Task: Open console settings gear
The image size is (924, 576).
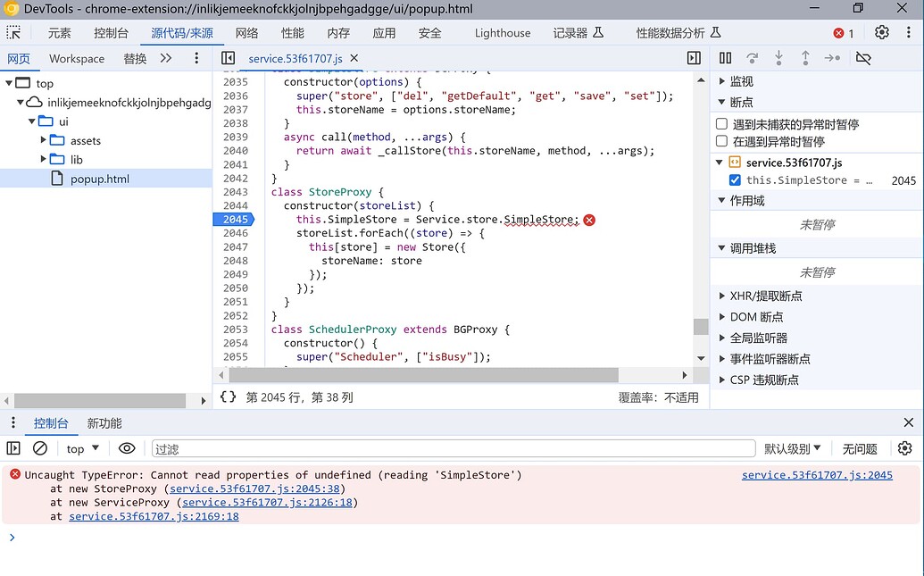Action: click(904, 448)
